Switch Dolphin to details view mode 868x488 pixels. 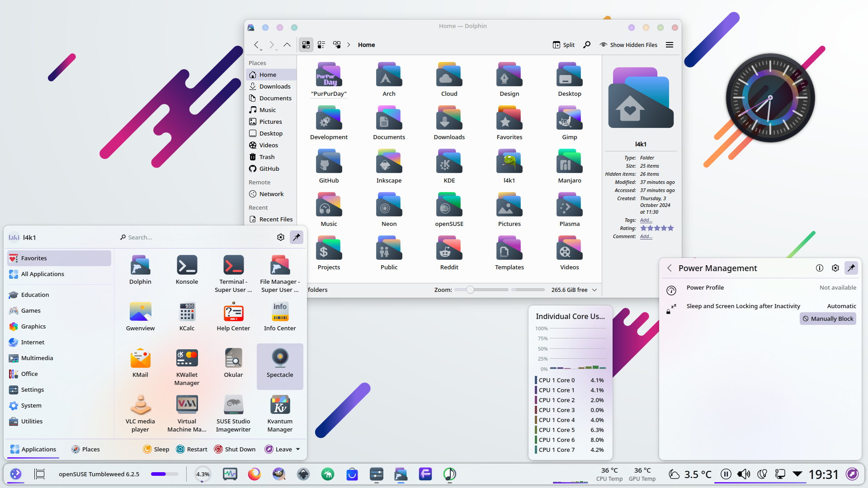coord(337,45)
